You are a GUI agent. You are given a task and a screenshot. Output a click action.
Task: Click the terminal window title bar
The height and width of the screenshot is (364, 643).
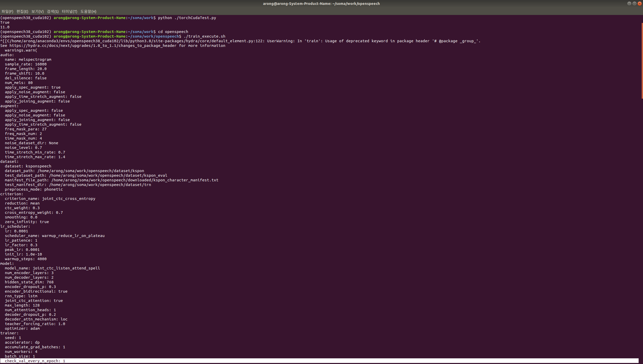(321, 4)
